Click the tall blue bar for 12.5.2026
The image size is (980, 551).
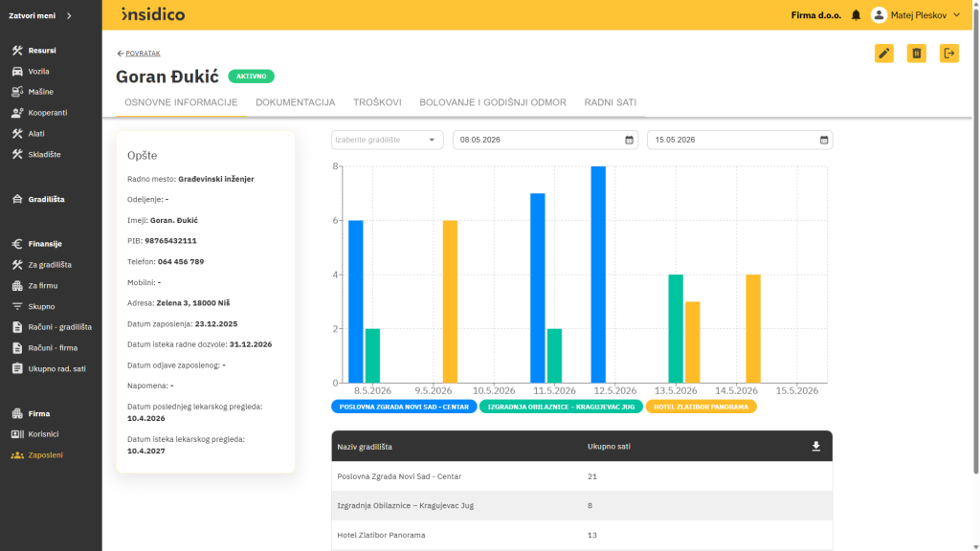point(598,275)
